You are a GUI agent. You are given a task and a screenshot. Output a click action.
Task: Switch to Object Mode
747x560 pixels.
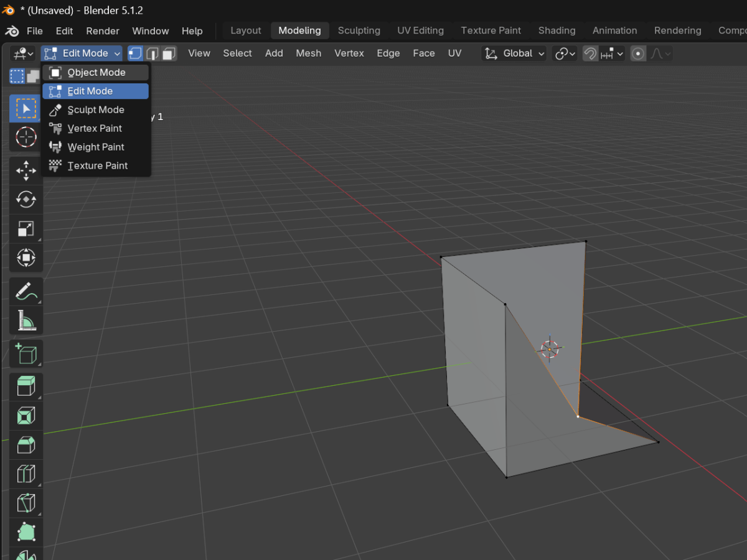(x=95, y=72)
